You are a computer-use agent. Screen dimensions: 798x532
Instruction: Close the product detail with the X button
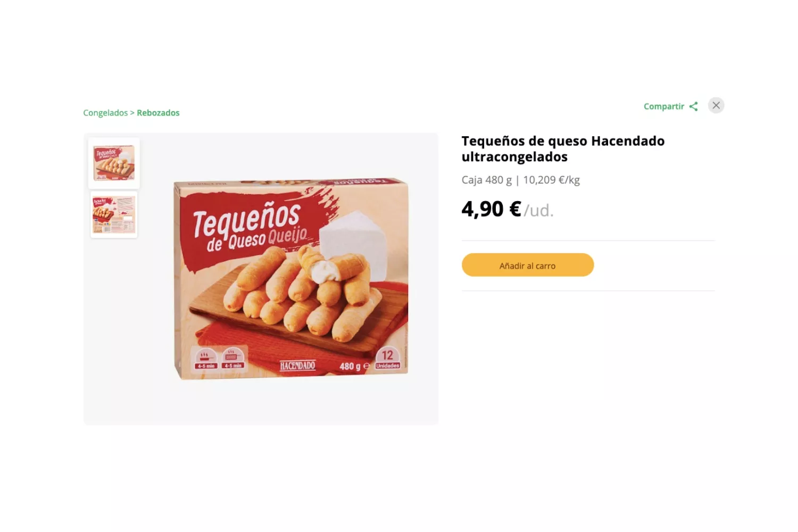(x=716, y=105)
